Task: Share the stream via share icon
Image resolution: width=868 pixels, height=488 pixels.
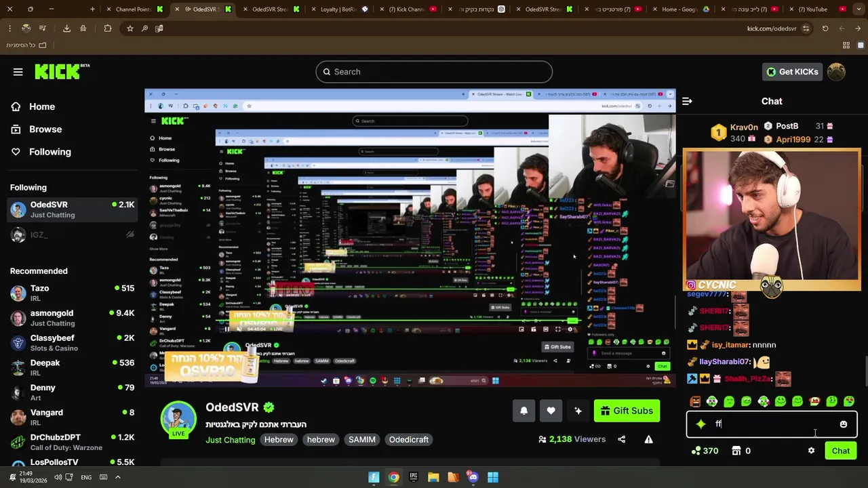Action: pos(621,439)
